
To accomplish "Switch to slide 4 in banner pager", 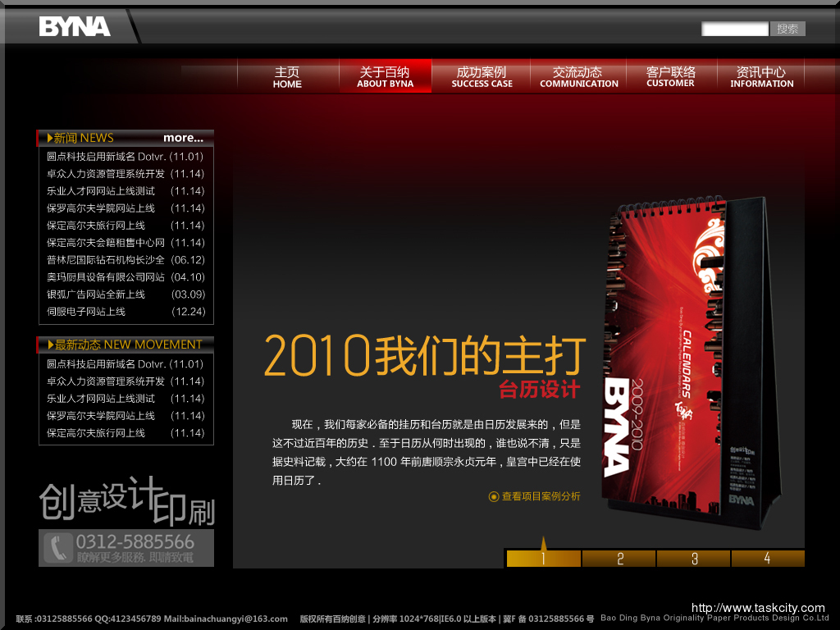I will pos(767,559).
